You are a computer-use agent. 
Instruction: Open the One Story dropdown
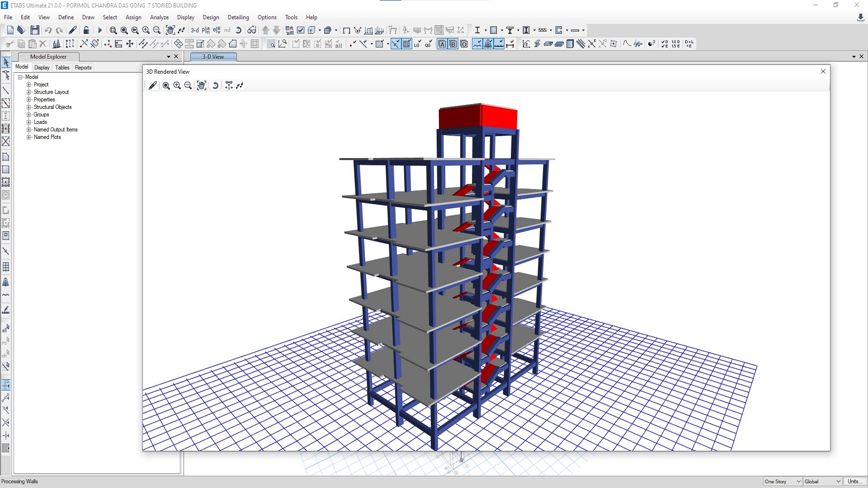[x=783, y=482]
